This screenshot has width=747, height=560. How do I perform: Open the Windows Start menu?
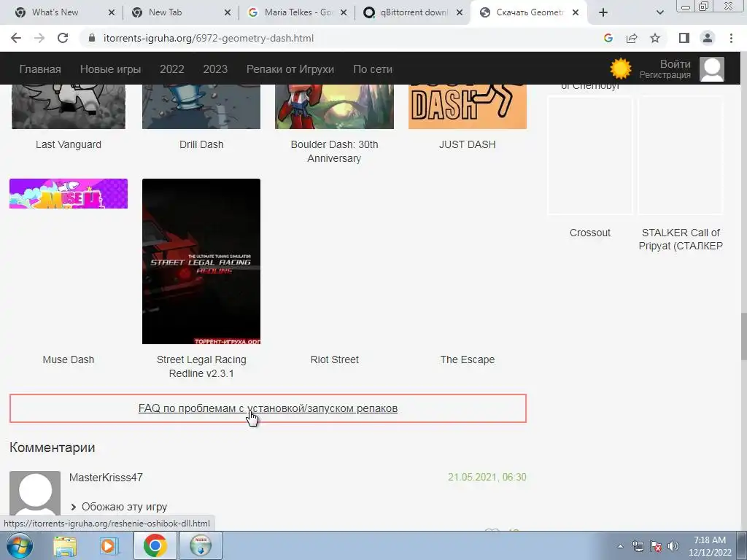point(19,545)
